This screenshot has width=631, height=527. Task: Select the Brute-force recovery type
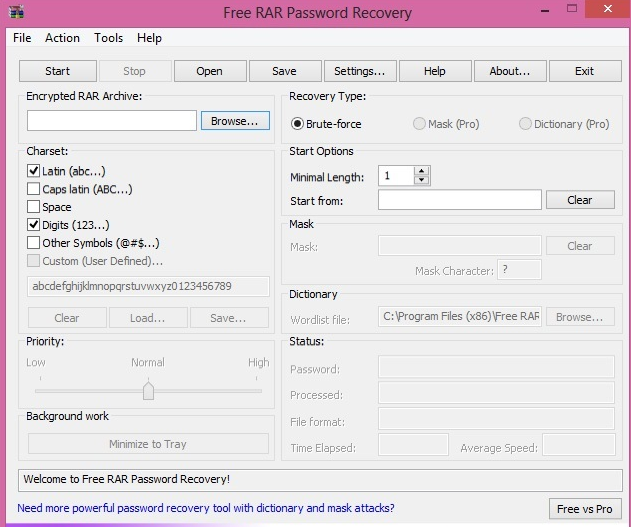[298, 124]
